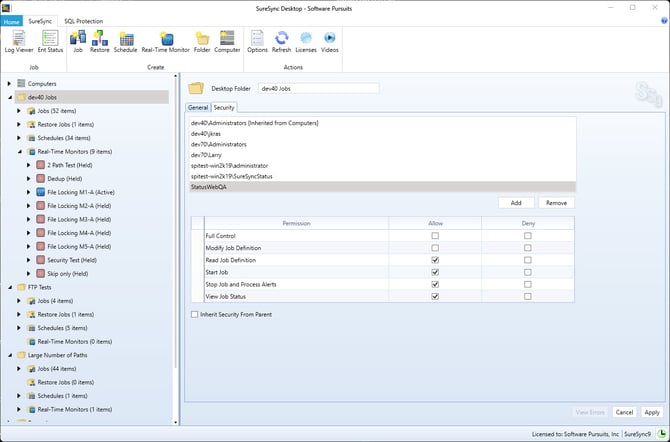Select dev70\Administrators in the user list
Screen dimensions: 670x442
pyautogui.click(x=382, y=144)
